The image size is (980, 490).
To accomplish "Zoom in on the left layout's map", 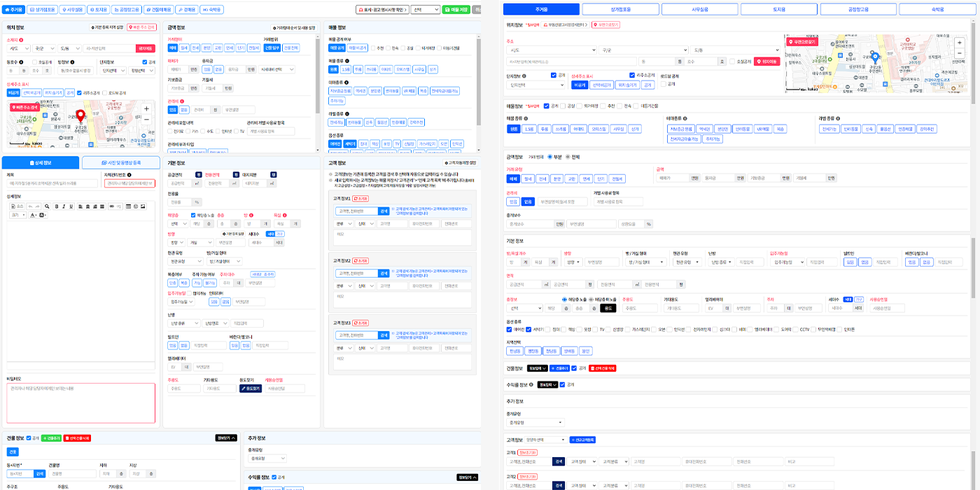I will (x=146, y=108).
